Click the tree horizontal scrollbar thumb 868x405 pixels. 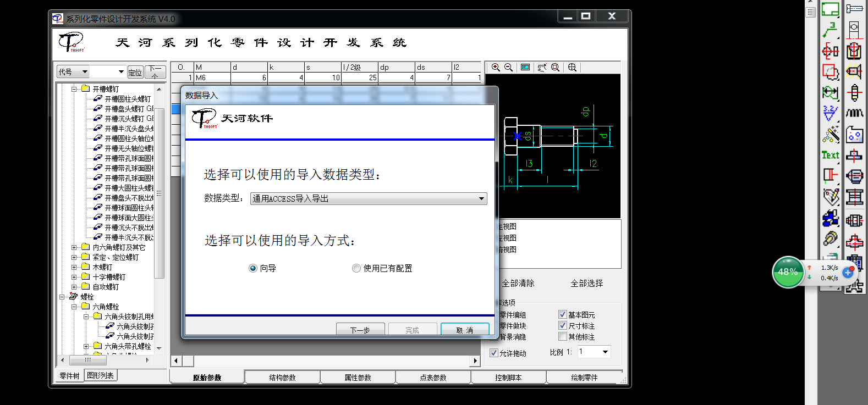click(88, 360)
